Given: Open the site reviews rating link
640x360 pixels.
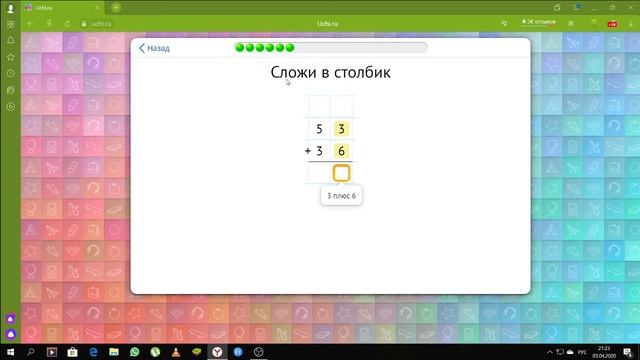Looking at the screenshot, I should pos(538,22).
